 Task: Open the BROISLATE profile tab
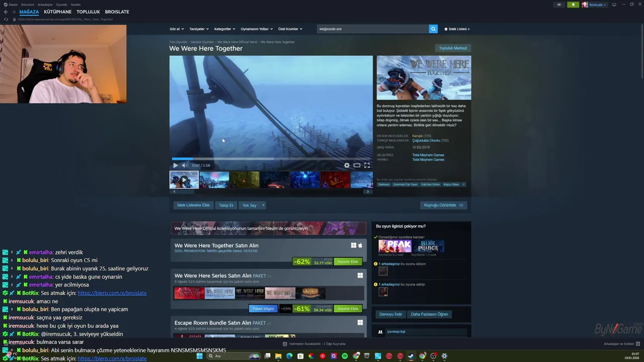[x=117, y=12]
